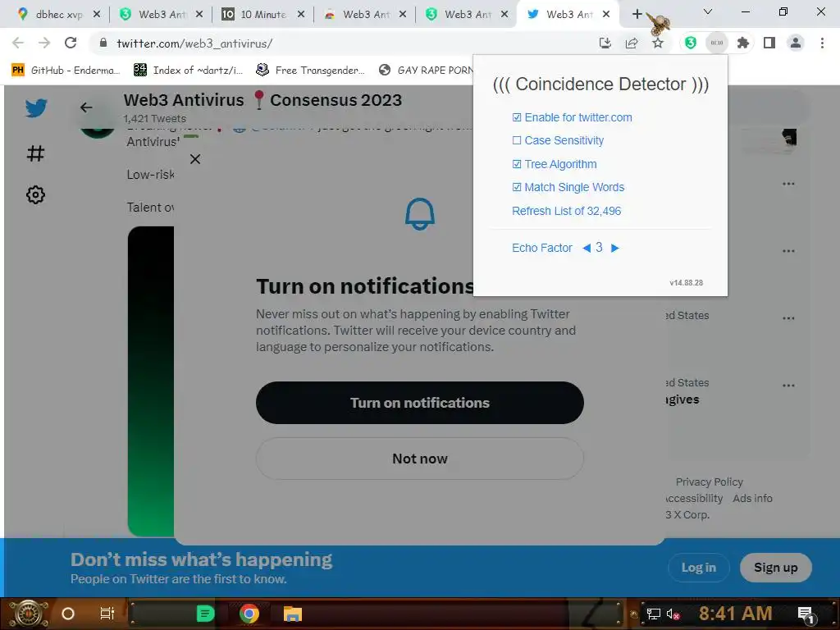
Task: Click the back arrow beside Web3 Antivirus
Action: tap(86, 107)
